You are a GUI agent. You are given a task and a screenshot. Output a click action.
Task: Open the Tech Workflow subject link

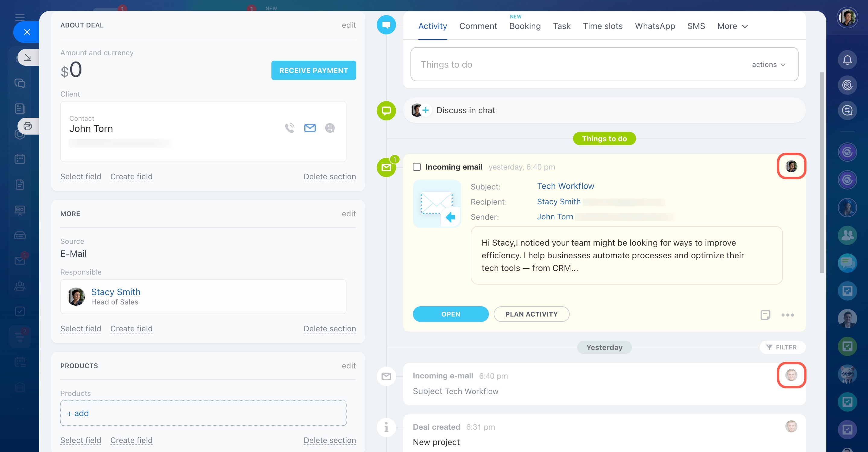click(565, 186)
